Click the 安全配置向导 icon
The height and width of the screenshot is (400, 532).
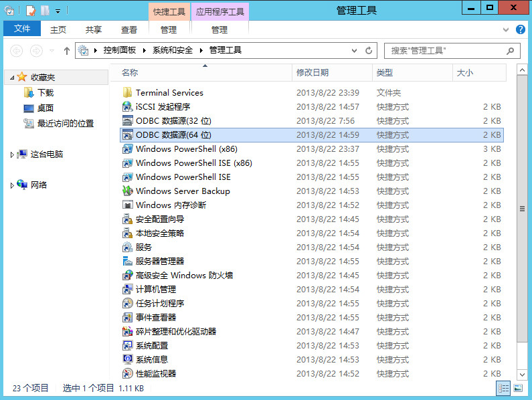point(128,219)
